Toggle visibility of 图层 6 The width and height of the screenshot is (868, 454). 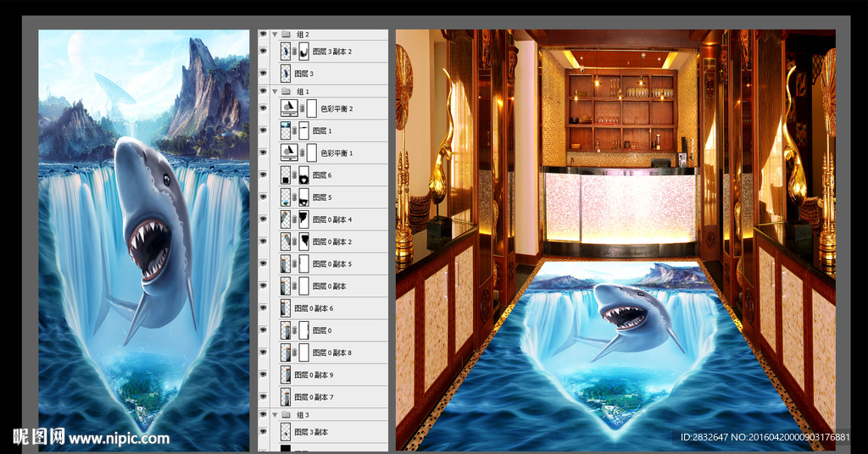point(264,174)
